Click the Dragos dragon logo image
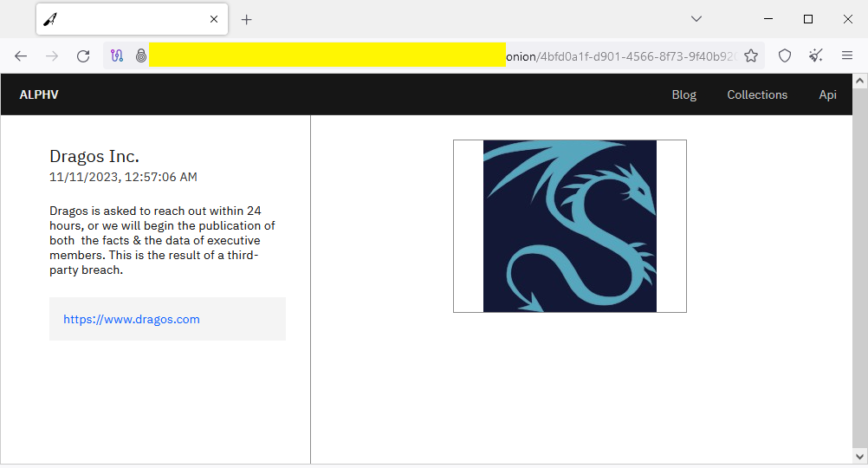868x468 pixels. pos(570,226)
